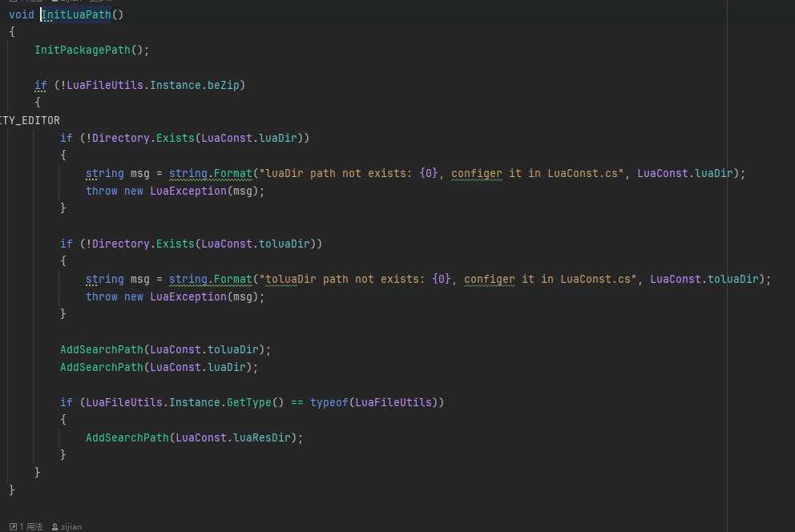Click the InitPackagePath call
This screenshot has width=795, height=532.
coord(82,50)
